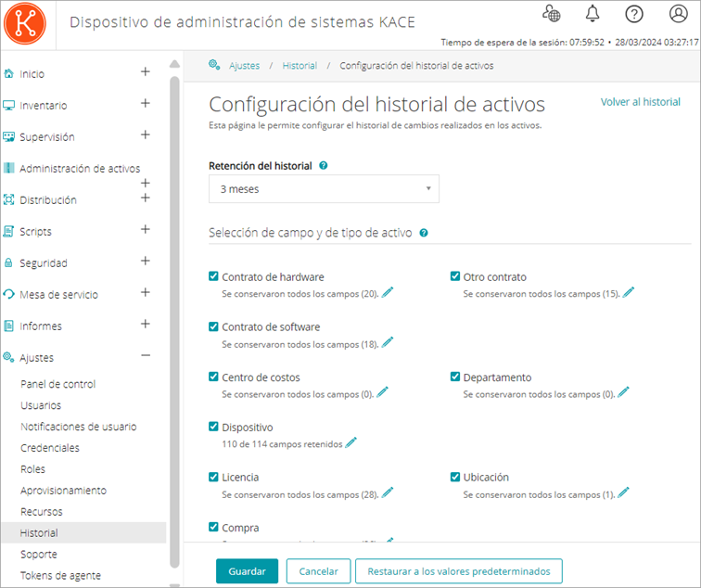Uncheck the Otro contrato checkbox
The image size is (701, 588).
pos(455,276)
